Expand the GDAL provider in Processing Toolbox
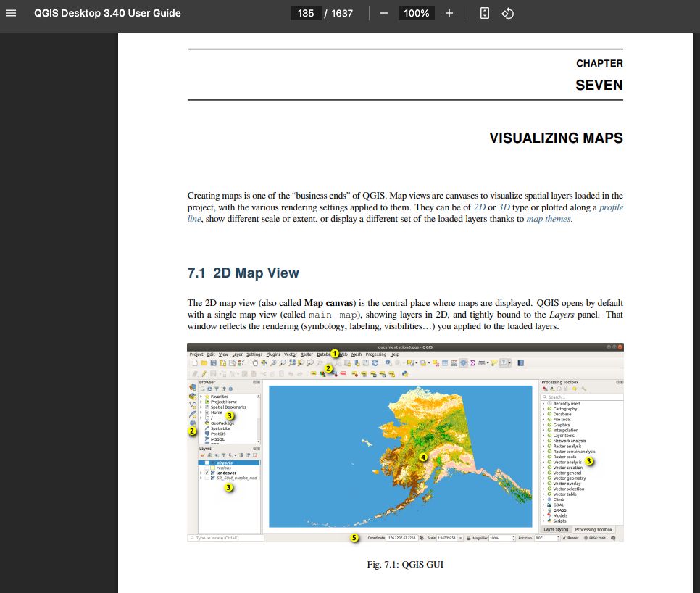The width and height of the screenshot is (700, 593). tap(543, 505)
